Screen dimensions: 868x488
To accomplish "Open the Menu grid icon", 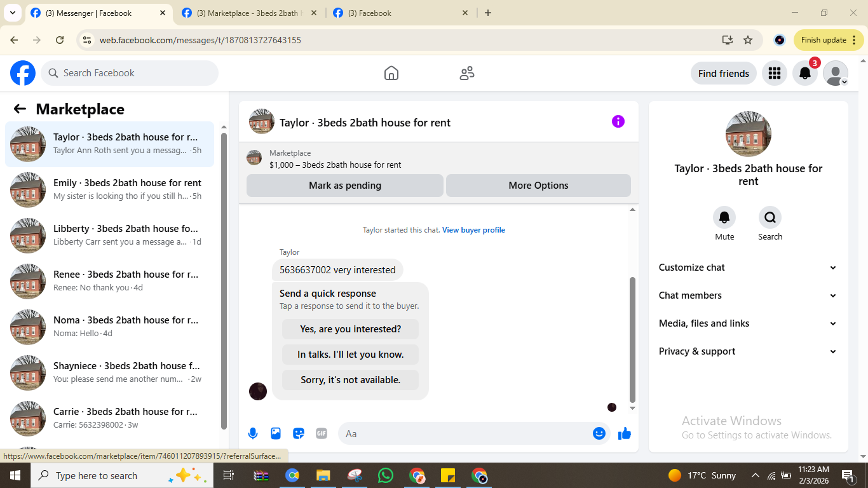I will tap(774, 73).
